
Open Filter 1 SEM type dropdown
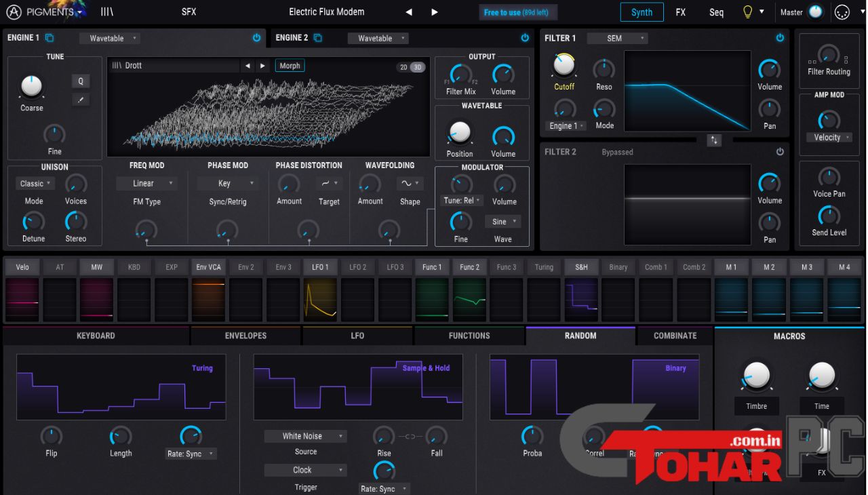617,39
